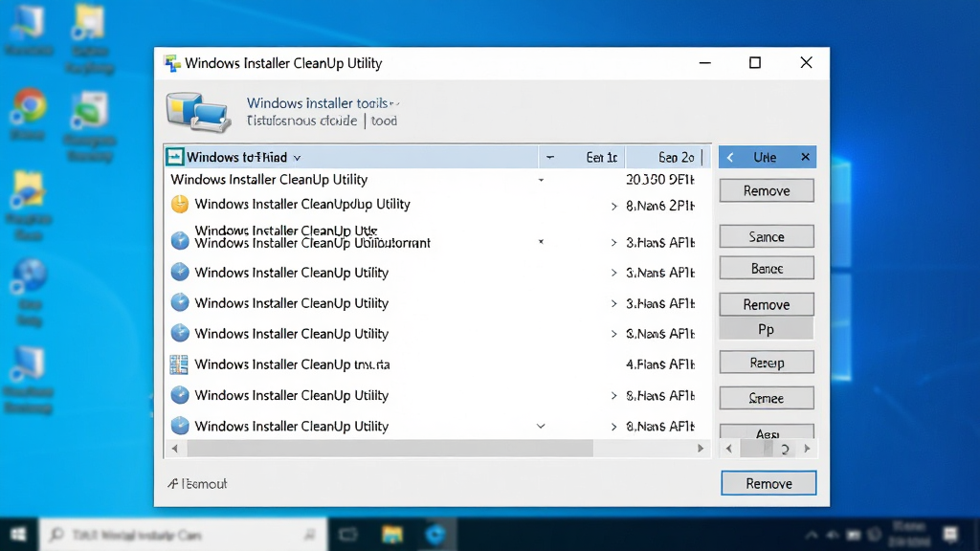The width and height of the screenshot is (980, 551).
Task: Expand the chevron on the '8.Hans AFIb' row
Action: click(613, 395)
